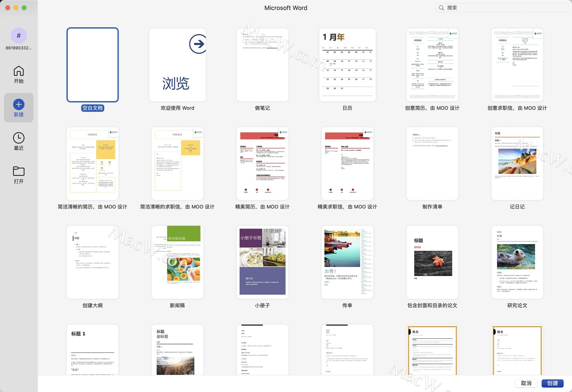Click the 861990332... account name
Image resolution: width=572 pixels, height=392 pixels.
pyautogui.click(x=18, y=48)
